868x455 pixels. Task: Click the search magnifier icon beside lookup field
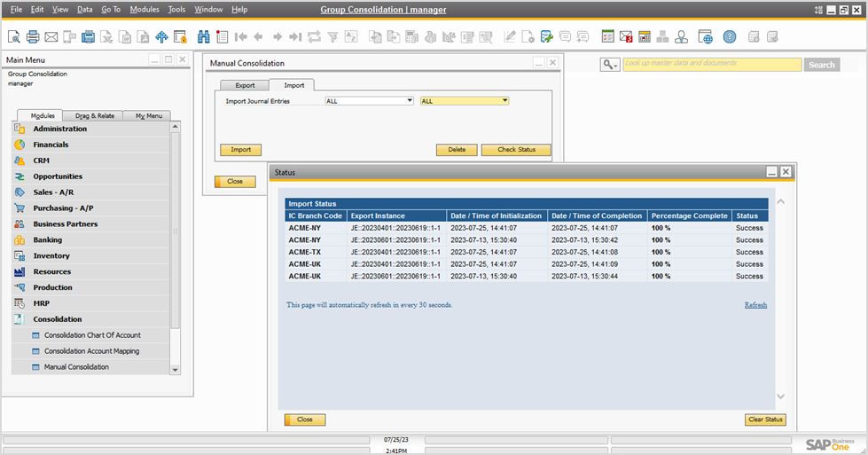click(609, 65)
